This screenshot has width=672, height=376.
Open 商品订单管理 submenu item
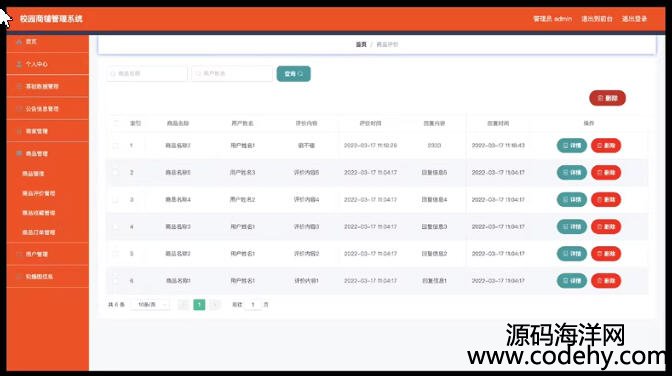(39, 232)
